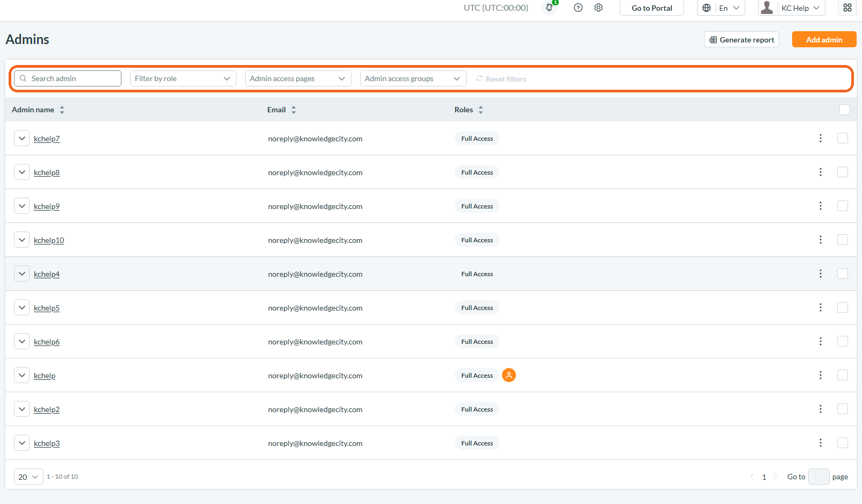Expand the kchelp10 row details

pos(21,240)
